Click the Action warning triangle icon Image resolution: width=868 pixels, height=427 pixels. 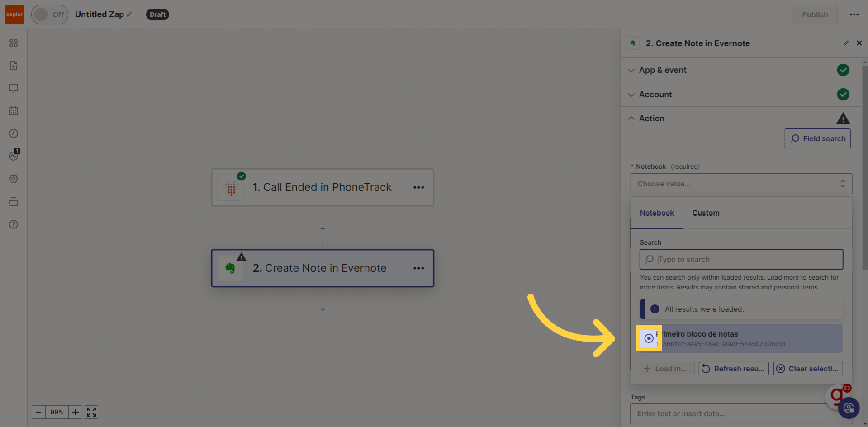843,119
